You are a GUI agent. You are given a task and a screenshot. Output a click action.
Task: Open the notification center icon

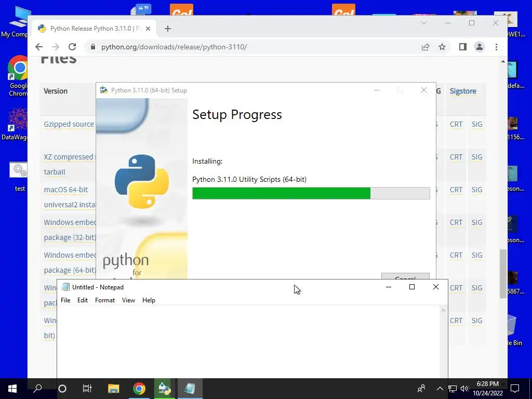(x=515, y=389)
